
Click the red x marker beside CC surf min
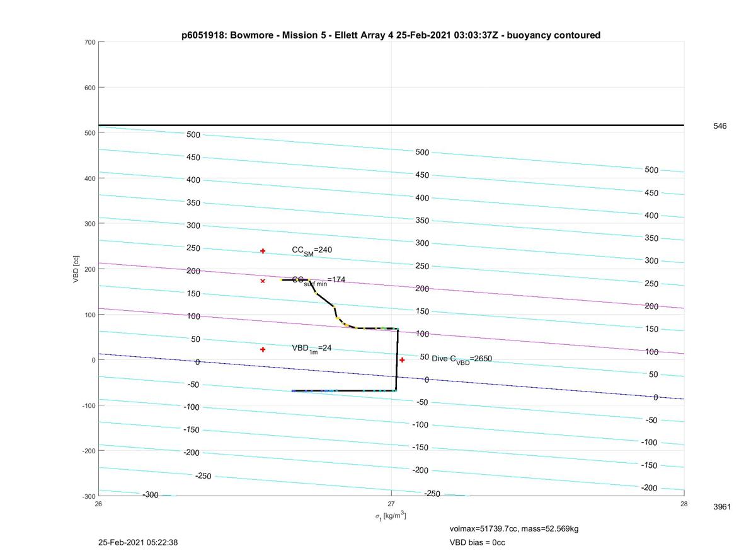[263, 281]
